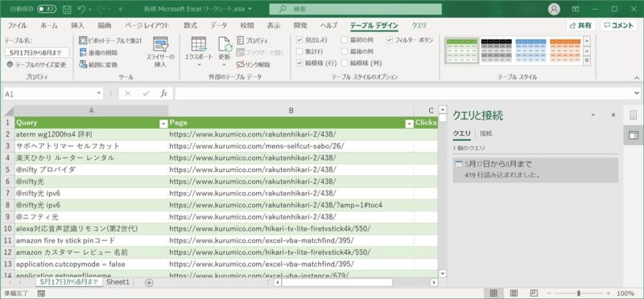Open the Query column filter dropdown
Image resolution: width=644 pixels, height=299 pixels.
tap(163, 124)
